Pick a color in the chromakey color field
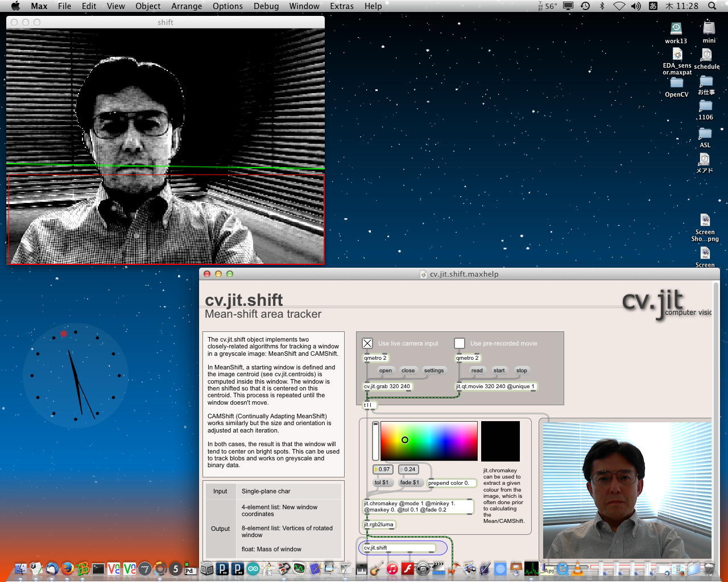 429,440
